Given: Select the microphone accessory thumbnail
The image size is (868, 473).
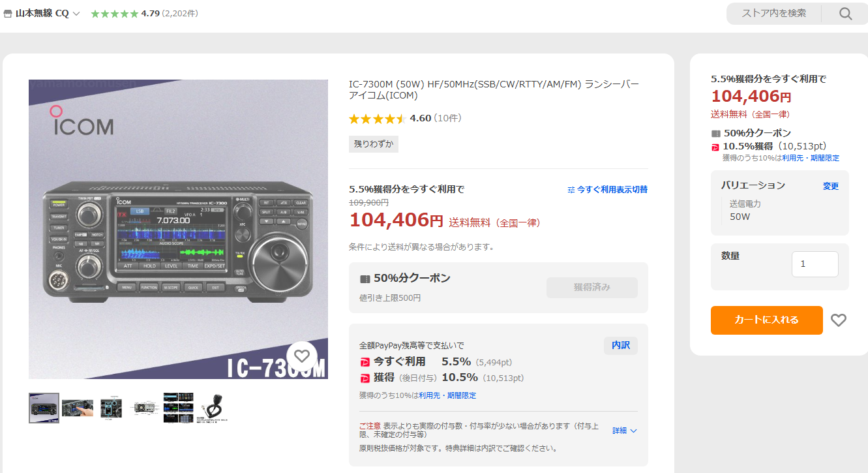Looking at the screenshot, I should pos(213,408).
